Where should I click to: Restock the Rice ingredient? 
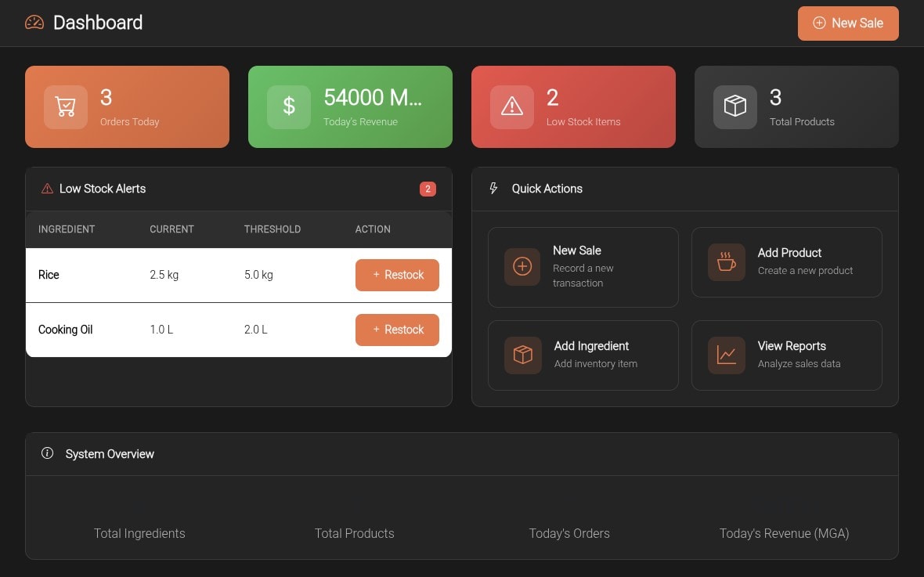[397, 276]
